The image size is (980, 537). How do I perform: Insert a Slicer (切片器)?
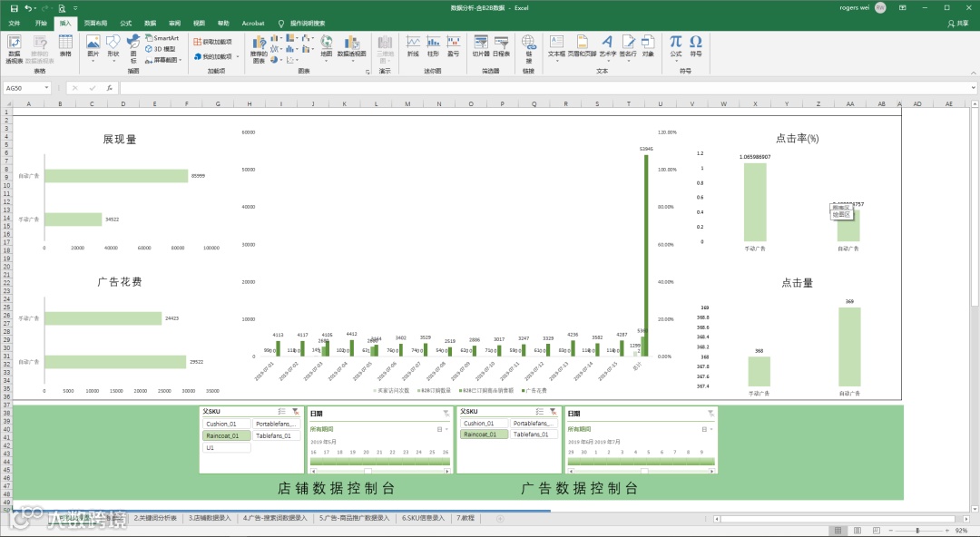pos(481,46)
